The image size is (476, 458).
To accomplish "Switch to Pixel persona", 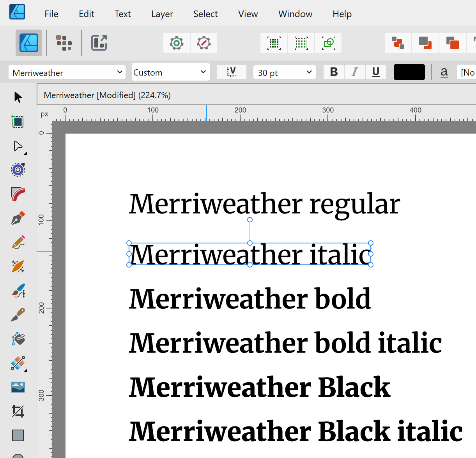I will point(64,43).
